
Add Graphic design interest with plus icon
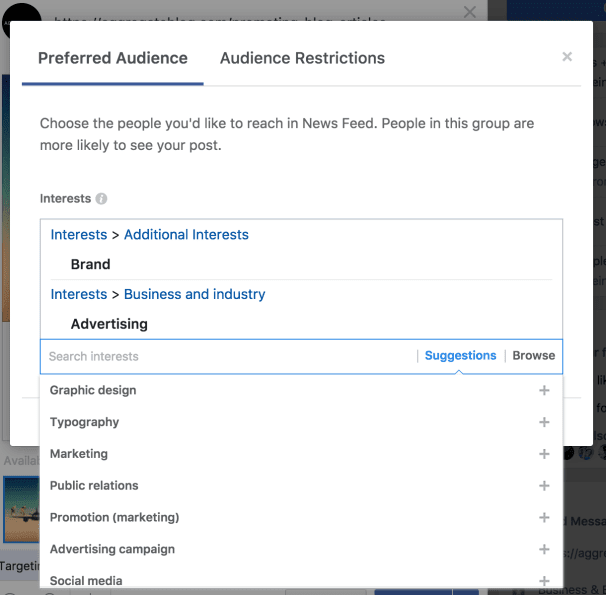[x=544, y=390]
